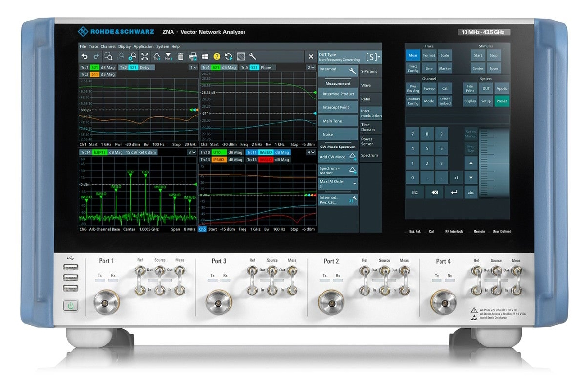588x392 pixels.
Task: Open the Application menu
Action: [144, 46]
